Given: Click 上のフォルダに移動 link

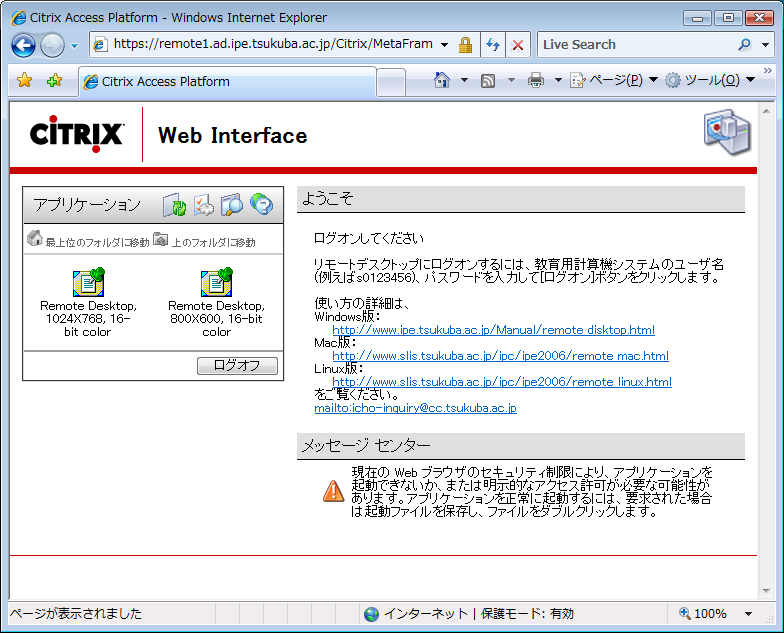Looking at the screenshot, I should [x=214, y=242].
